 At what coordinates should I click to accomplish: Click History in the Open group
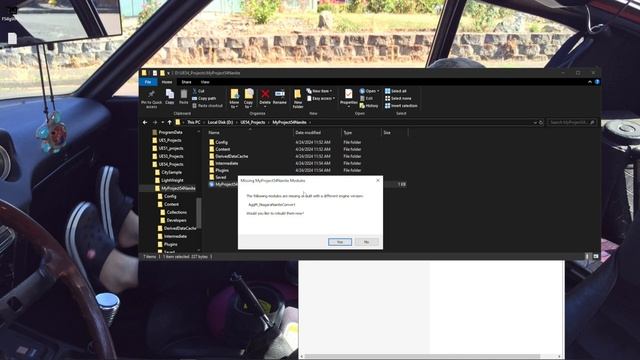coord(369,106)
